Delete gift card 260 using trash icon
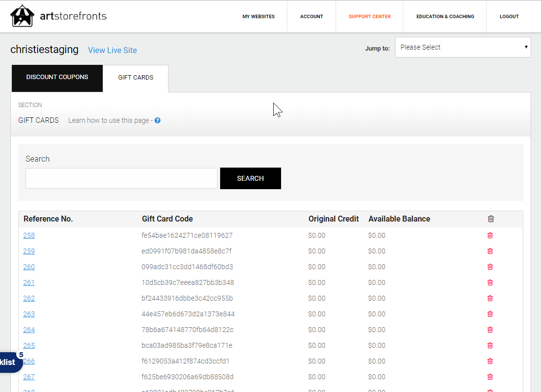Image resolution: width=541 pixels, height=392 pixels. pos(490,267)
